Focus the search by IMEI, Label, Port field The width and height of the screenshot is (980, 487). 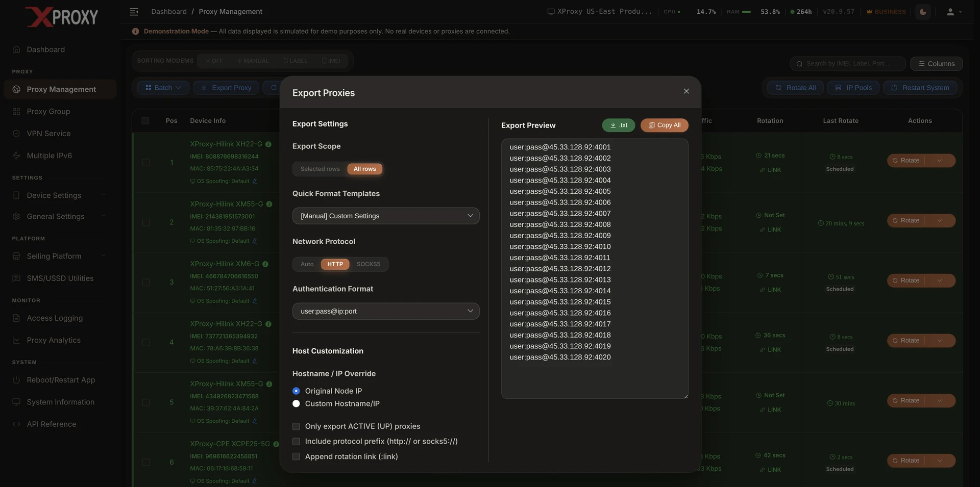click(x=848, y=64)
